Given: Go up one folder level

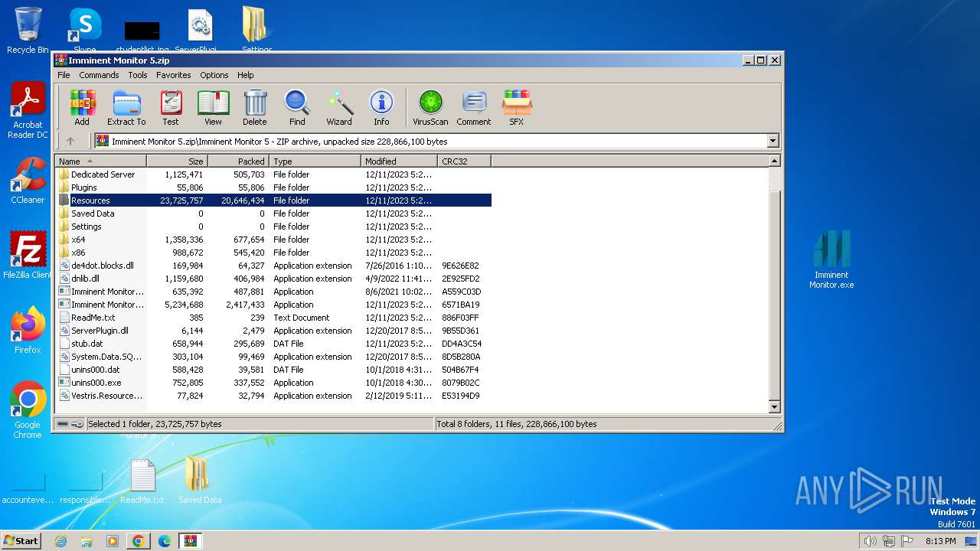Looking at the screenshot, I should [70, 141].
